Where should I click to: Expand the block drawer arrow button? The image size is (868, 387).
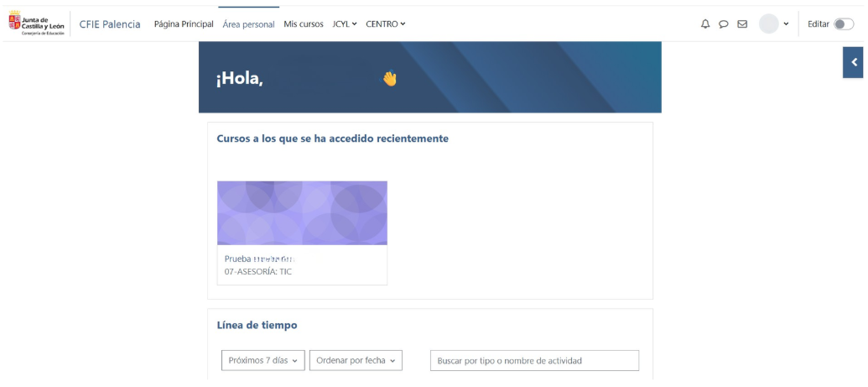pos(854,62)
